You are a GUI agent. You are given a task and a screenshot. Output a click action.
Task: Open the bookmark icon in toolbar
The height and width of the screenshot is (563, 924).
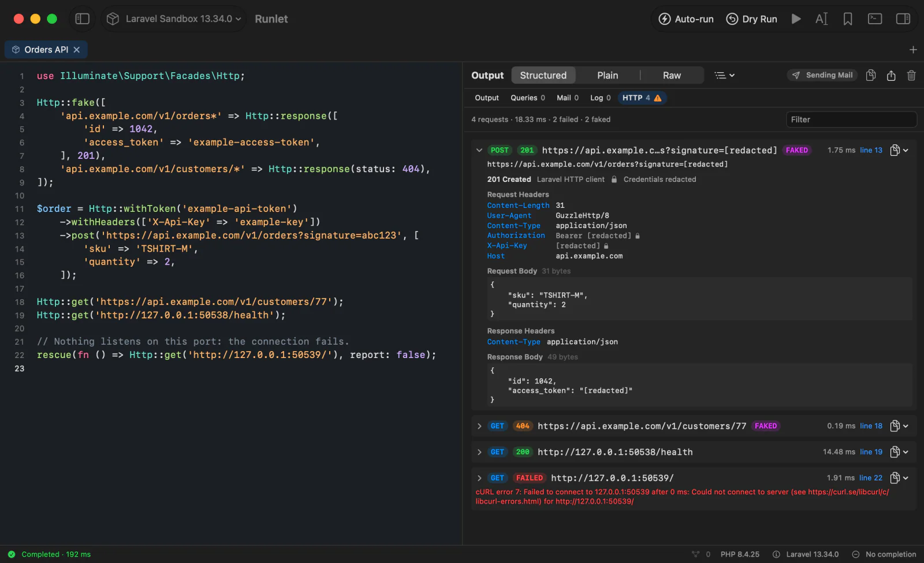click(x=848, y=19)
